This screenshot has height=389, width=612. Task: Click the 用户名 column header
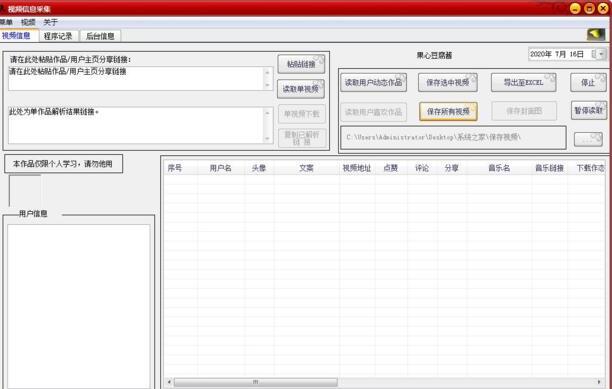tap(221, 168)
